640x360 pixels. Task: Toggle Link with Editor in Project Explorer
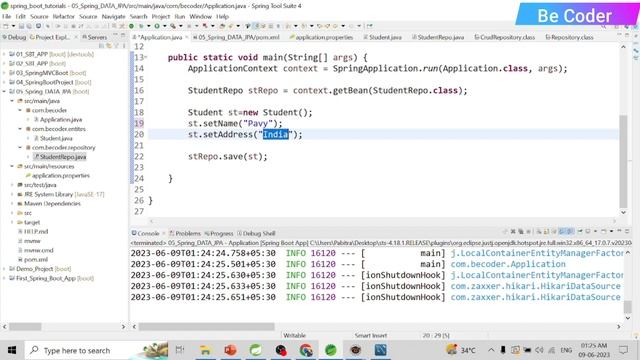tap(109, 46)
